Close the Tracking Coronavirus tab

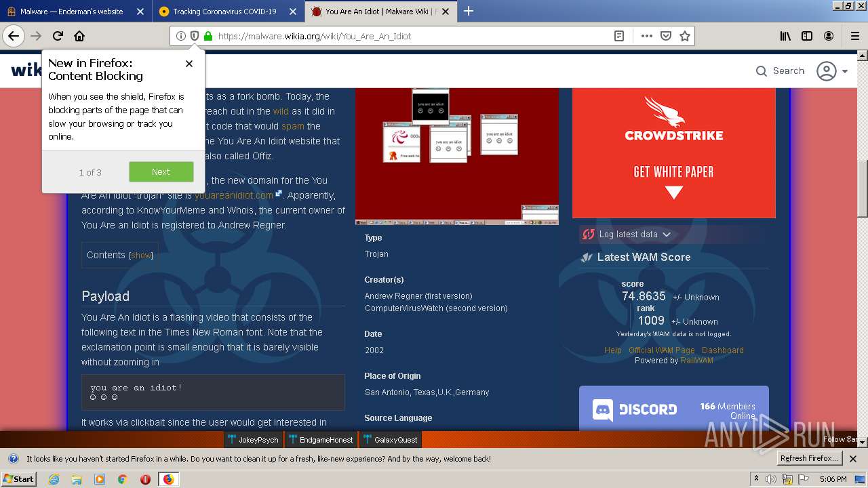pyautogui.click(x=293, y=12)
